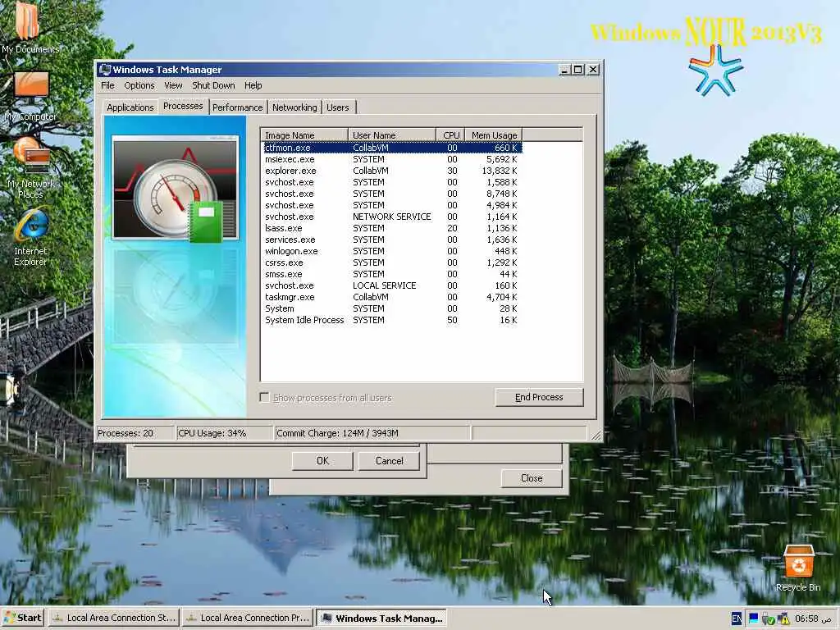Open the My Computer desktop icon
This screenshot has width=840, height=630.
[x=30, y=97]
